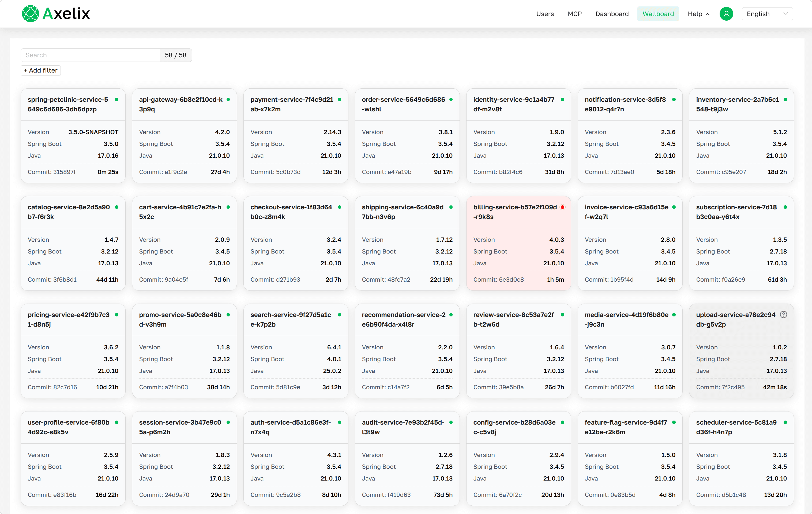Click green status dot on pricing-service card

click(117, 315)
